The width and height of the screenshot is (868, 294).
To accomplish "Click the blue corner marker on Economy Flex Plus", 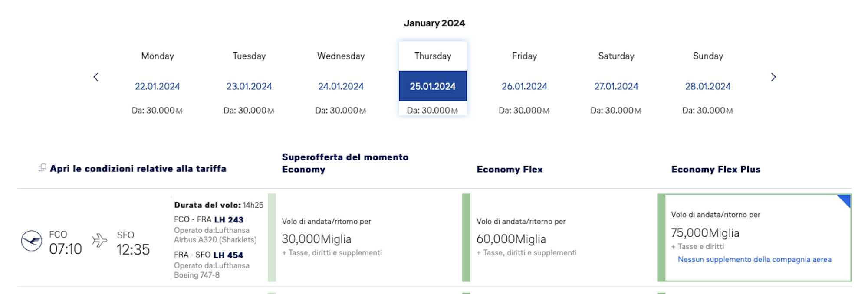I will 845,200.
